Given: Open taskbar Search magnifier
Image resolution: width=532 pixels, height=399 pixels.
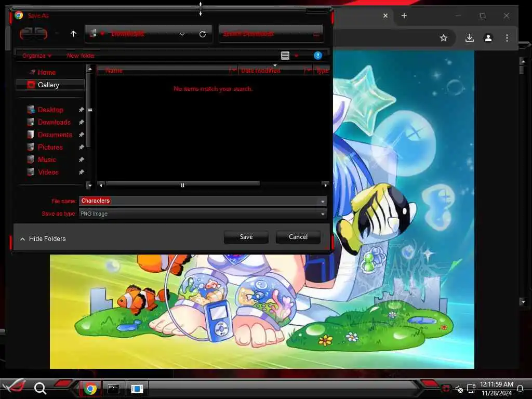Looking at the screenshot, I should click(x=40, y=388).
